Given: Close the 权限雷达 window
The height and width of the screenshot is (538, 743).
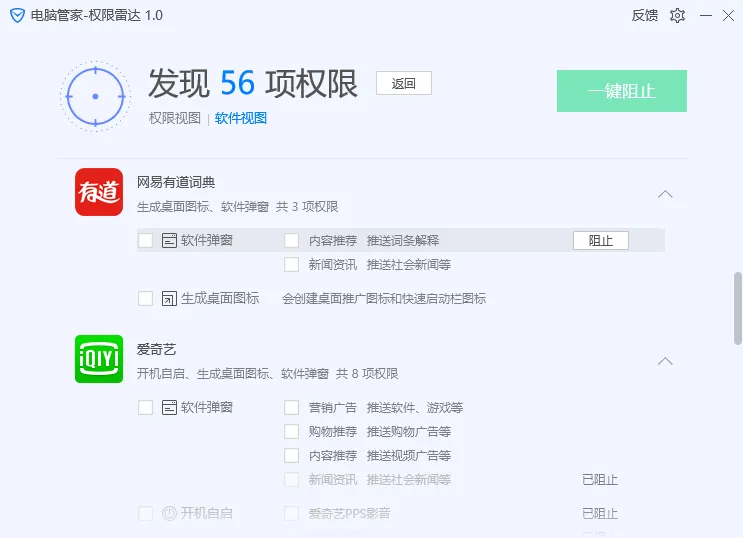Looking at the screenshot, I should pos(729,15).
